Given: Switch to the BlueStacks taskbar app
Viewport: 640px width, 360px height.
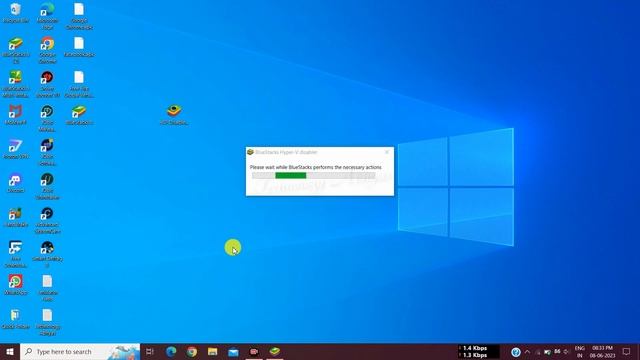Looking at the screenshot, I should click(x=275, y=351).
